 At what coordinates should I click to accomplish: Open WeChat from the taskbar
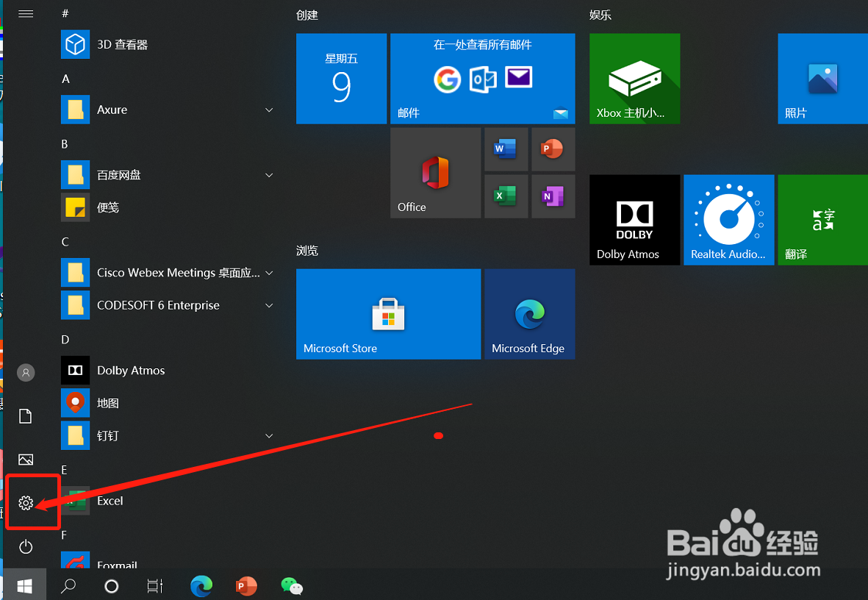(292, 585)
